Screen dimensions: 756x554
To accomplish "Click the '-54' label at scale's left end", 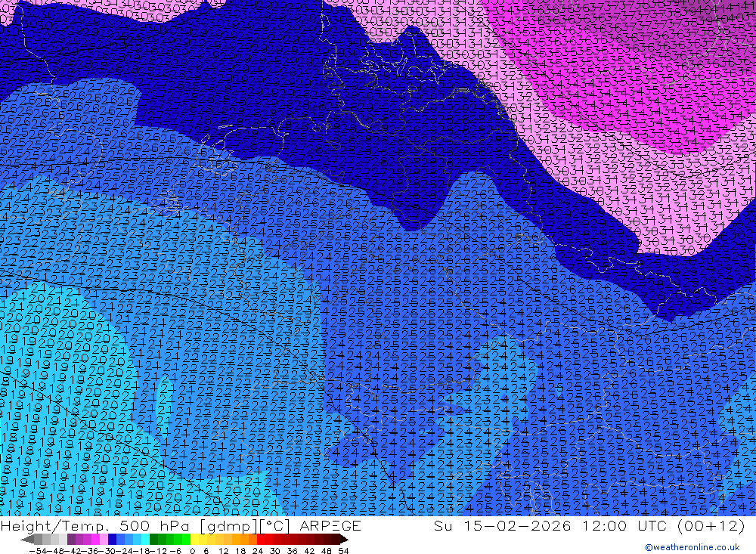I will pyautogui.click(x=38, y=551).
